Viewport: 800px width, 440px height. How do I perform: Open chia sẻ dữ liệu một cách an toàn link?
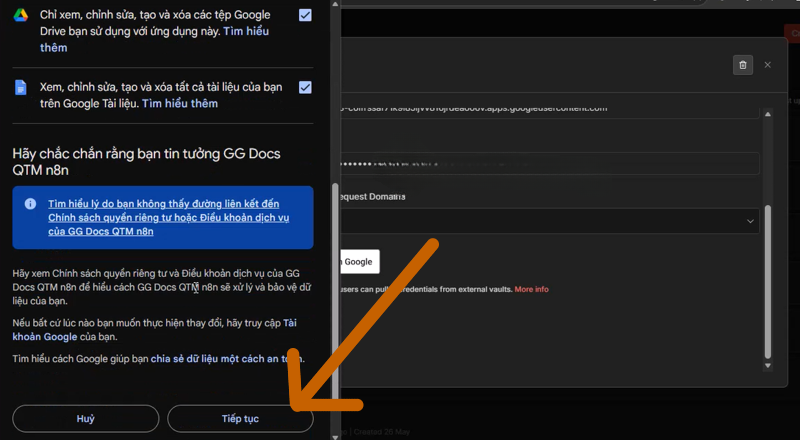[227, 359]
